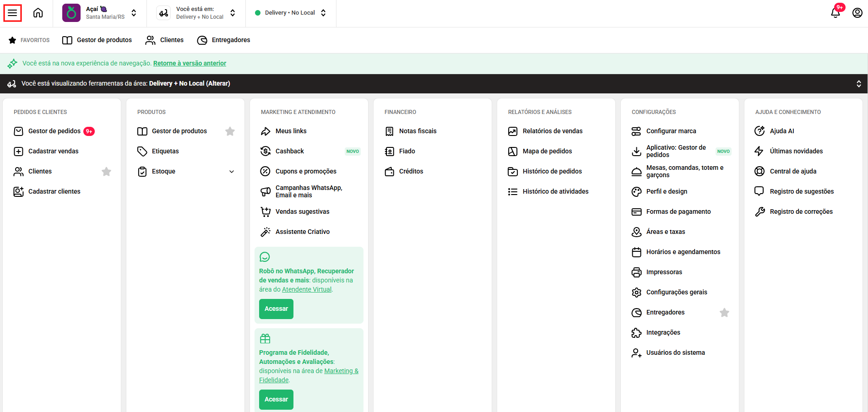
Task: Open the hamburger menu icon
Action: [12, 13]
